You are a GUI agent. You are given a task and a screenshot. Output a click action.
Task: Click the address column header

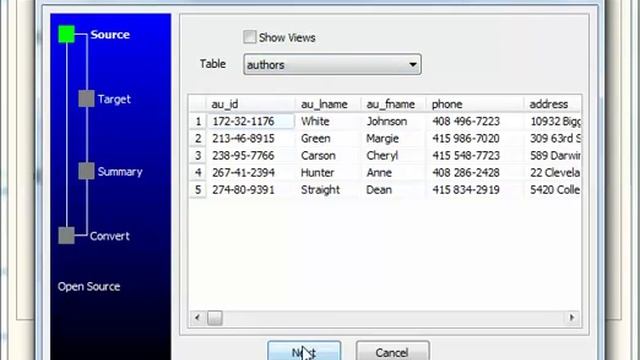(x=553, y=104)
